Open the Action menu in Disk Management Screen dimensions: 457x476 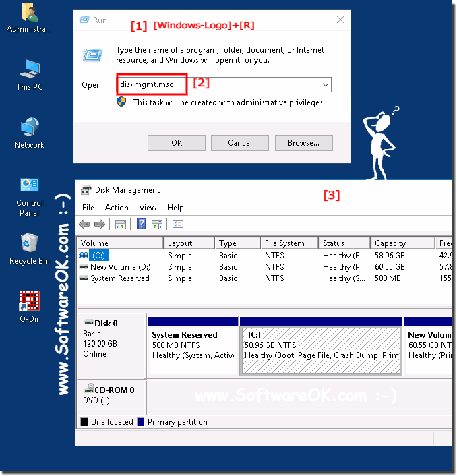[x=117, y=208]
